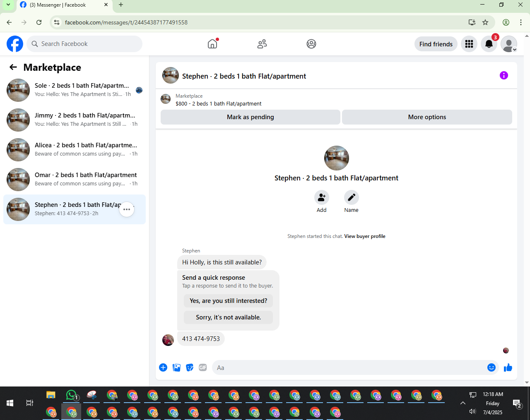The height and width of the screenshot is (420, 530).
Task: Open the Windows notification center icon
Action: click(517, 403)
